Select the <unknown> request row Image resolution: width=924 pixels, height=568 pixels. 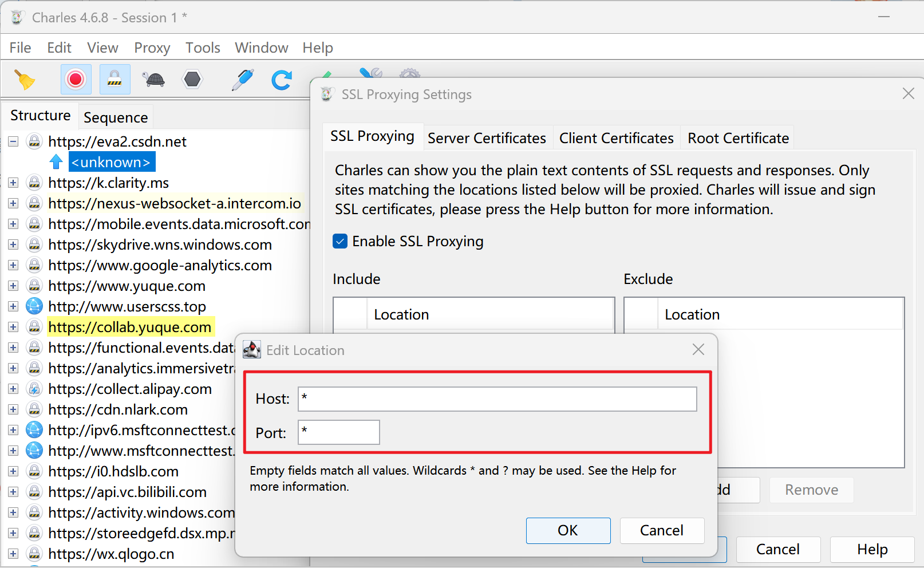[112, 162]
